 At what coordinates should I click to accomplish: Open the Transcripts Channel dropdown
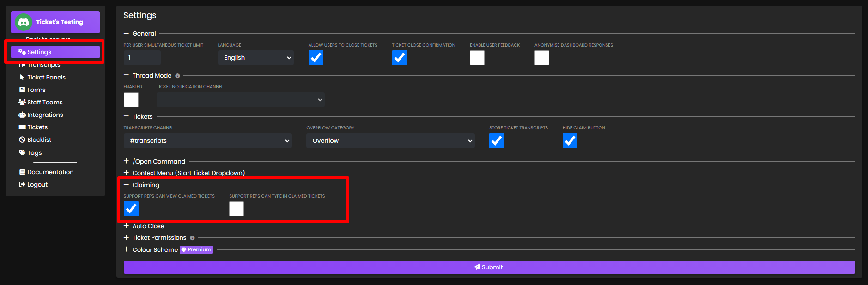208,141
